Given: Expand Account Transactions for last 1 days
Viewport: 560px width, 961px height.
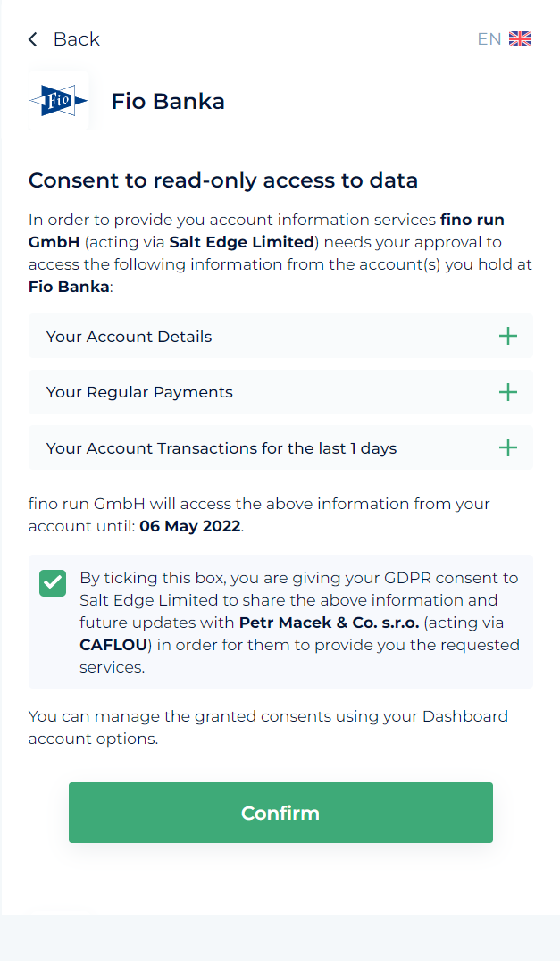Looking at the screenshot, I should [x=221, y=448].
